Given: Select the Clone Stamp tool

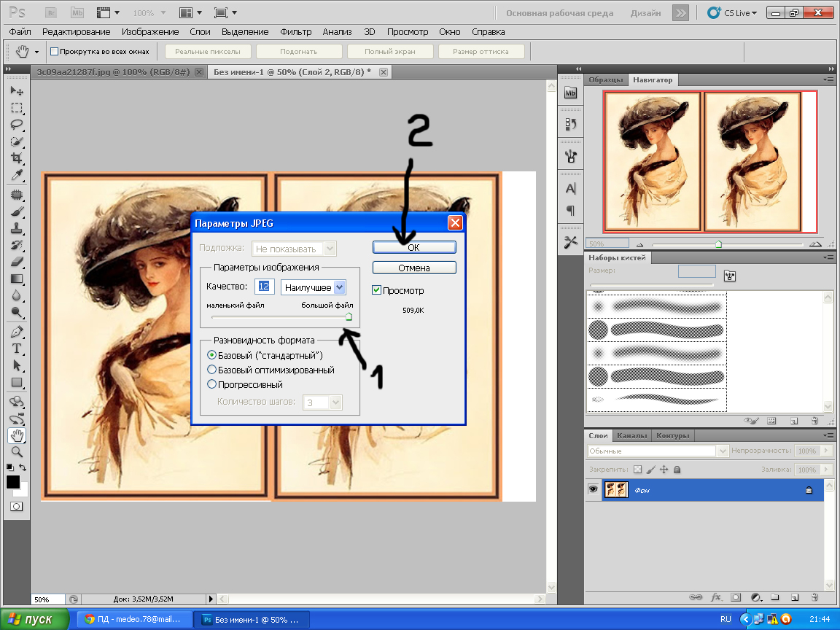Looking at the screenshot, I should [x=17, y=228].
